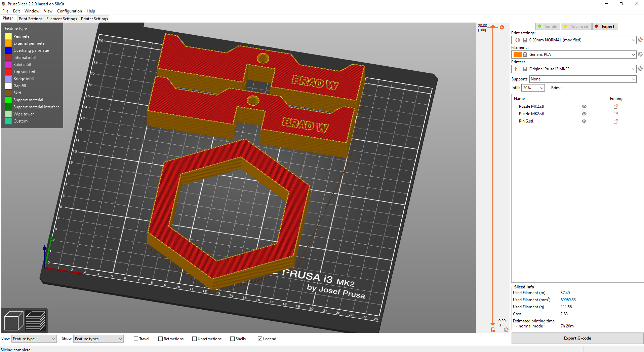Screen dimensions: 644x352
Task: Open filament settings gear beside Generic PLA
Action: tap(640, 54)
